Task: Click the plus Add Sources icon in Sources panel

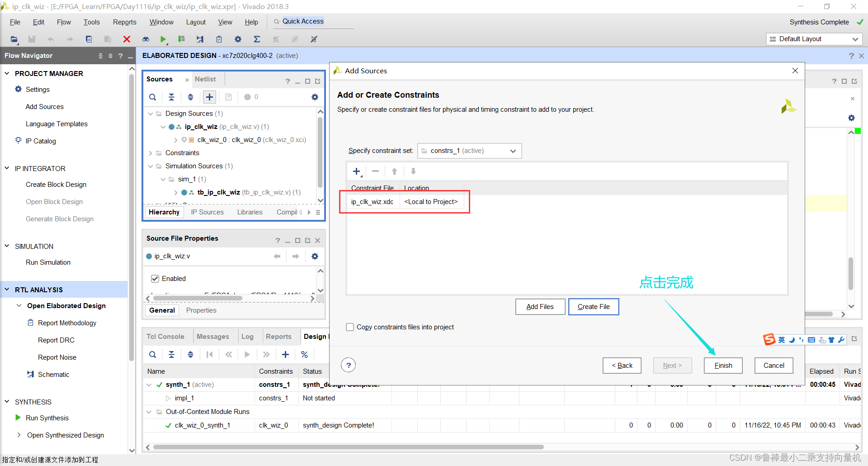Action: tap(209, 97)
